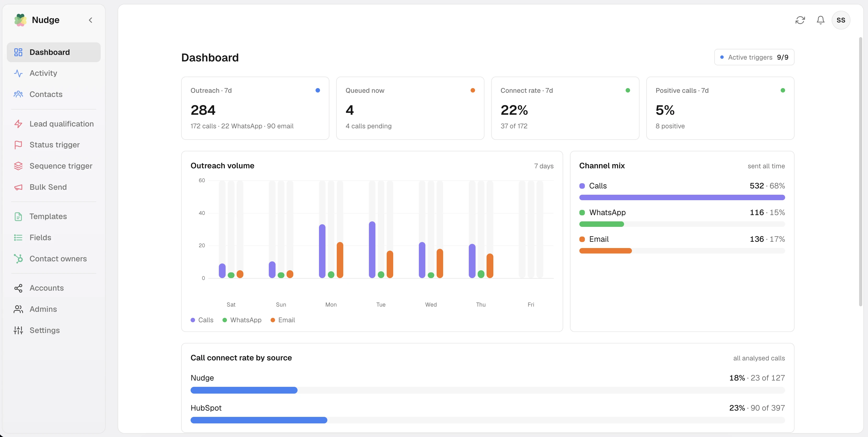This screenshot has width=868, height=437.
Task: Toggle Email series in chart legend
Action: click(283, 320)
